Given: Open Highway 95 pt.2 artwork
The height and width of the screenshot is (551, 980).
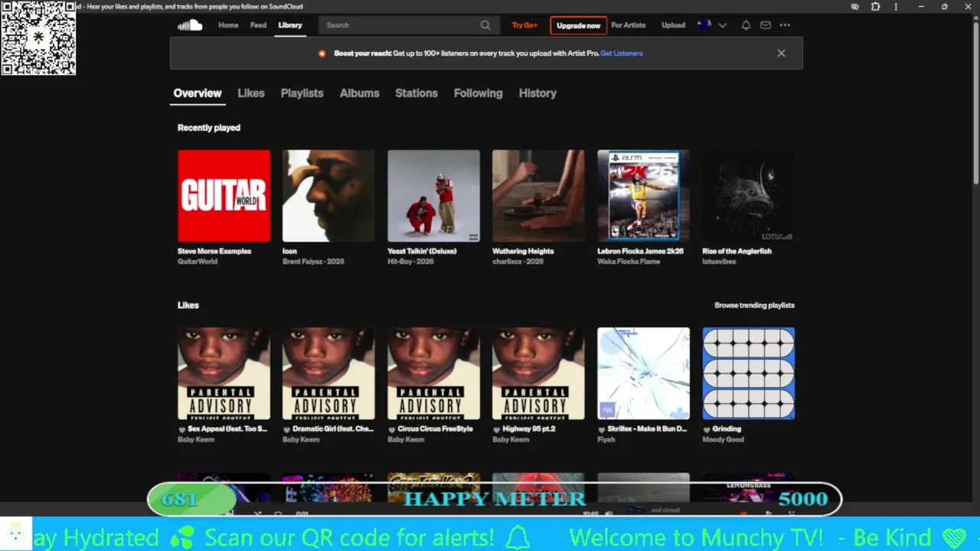Looking at the screenshot, I should pyautogui.click(x=538, y=373).
